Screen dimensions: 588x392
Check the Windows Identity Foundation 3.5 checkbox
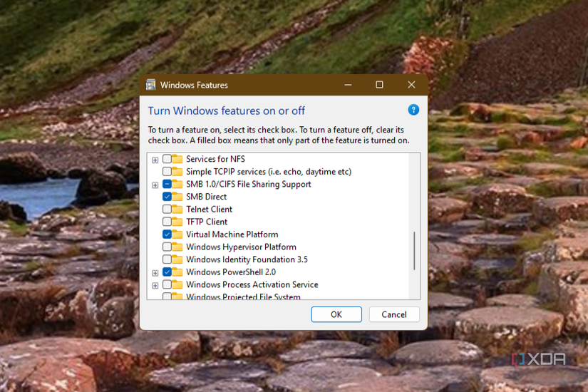point(167,259)
